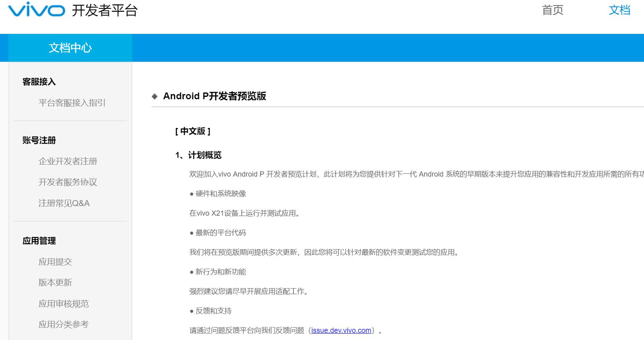The image size is (644, 340).
Task: Open the 文档 navigation item
Action: pyautogui.click(x=619, y=10)
